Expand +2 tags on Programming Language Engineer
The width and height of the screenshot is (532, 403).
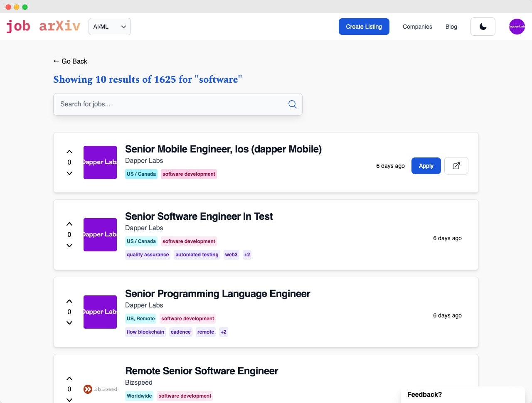[224, 332]
